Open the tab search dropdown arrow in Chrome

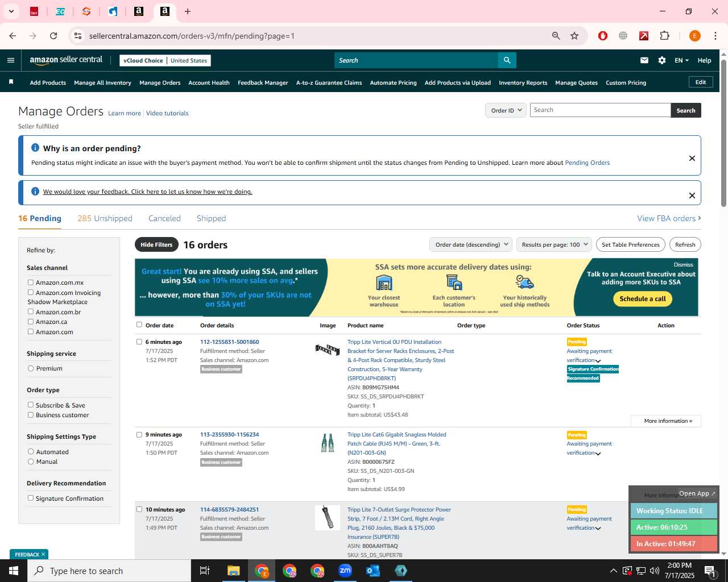point(11,11)
